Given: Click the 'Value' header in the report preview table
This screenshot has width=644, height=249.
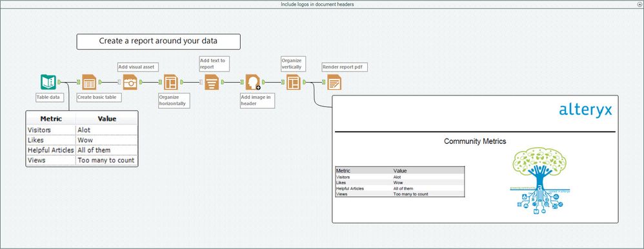Looking at the screenshot, I should [x=400, y=170].
